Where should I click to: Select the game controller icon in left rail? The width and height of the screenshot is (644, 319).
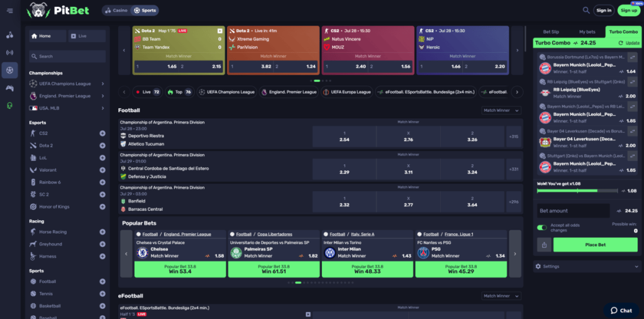pos(10,87)
